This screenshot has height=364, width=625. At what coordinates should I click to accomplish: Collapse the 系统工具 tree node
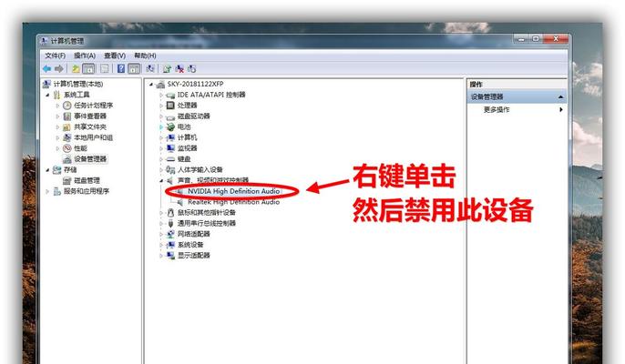[47, 95]
